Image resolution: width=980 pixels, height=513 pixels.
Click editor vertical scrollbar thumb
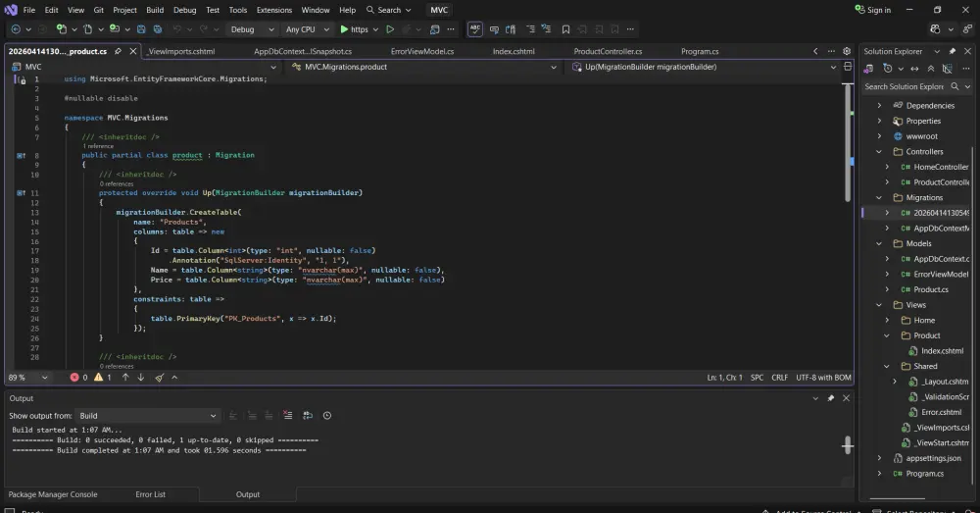click(848, 142)
